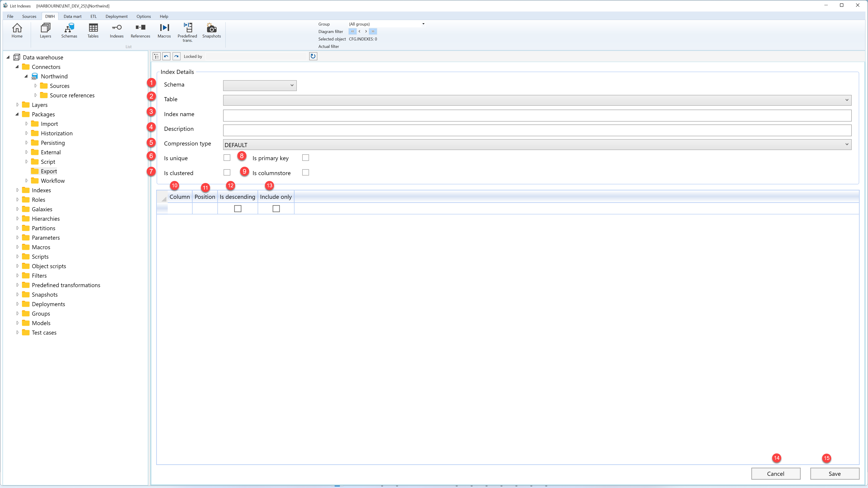Switch to the DWH ribbon tab
This screenshot has height=488, width=868.
click(x=50, y=16)
